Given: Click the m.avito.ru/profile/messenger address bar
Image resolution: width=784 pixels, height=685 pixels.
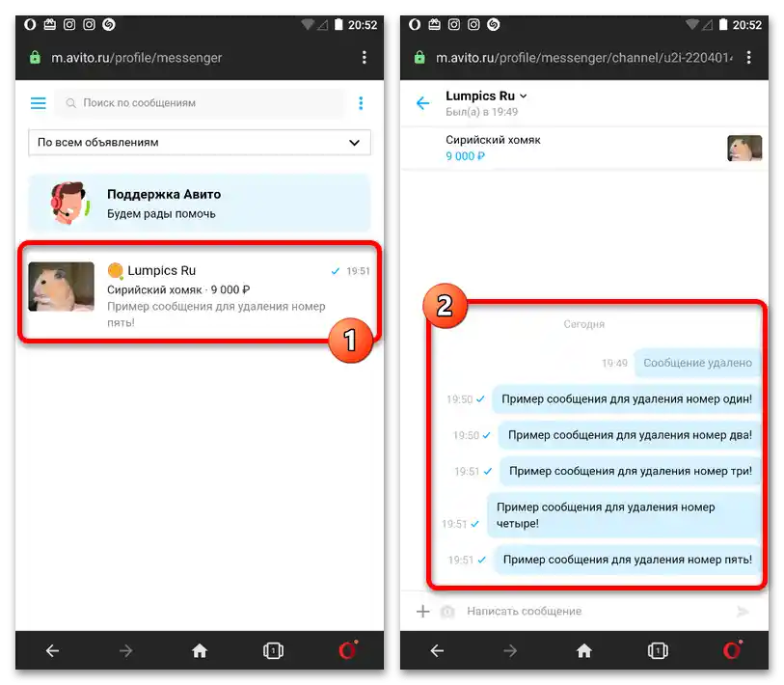Looking at the screenshot, I should (x=137, y=58).
